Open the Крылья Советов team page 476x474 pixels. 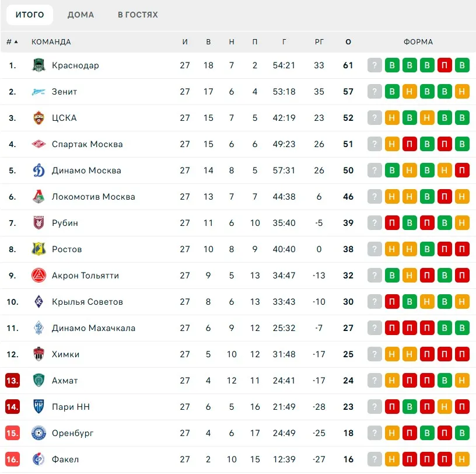87,302
